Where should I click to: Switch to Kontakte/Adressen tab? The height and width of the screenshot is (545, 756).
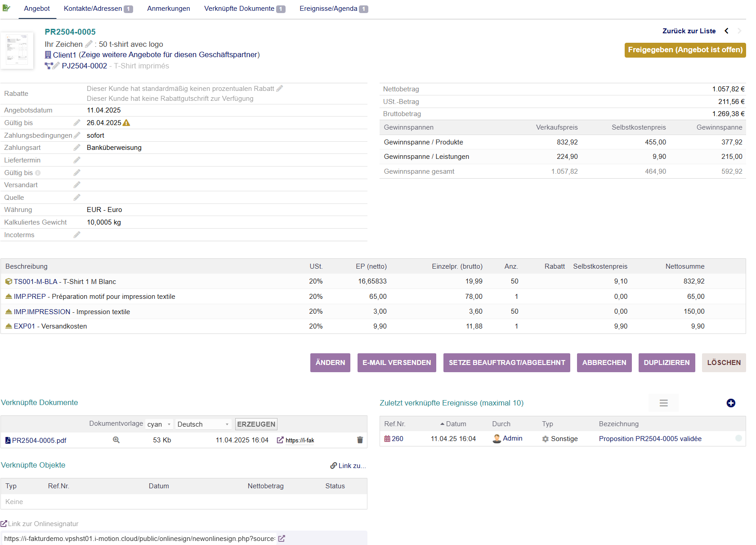coord(98,9)
